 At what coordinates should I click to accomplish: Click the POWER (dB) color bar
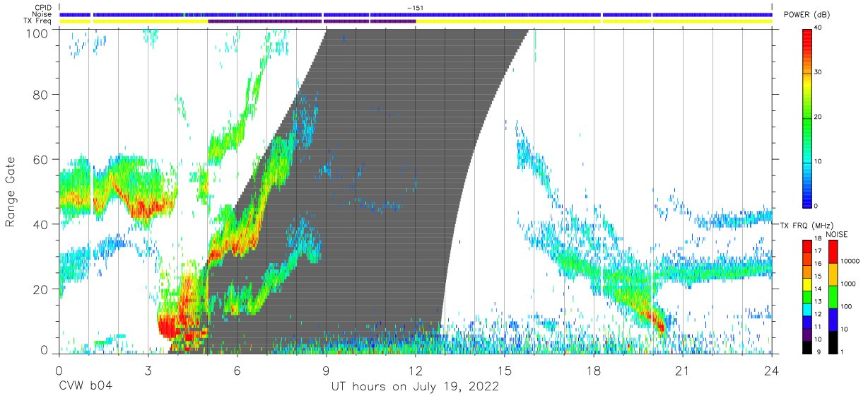808,117
